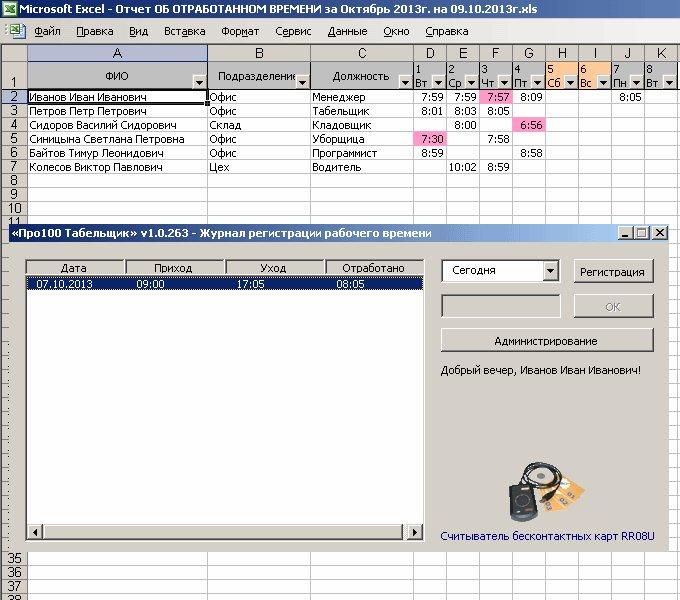Select the cell Синицына Светлана Петровна

tap(118, 139)
